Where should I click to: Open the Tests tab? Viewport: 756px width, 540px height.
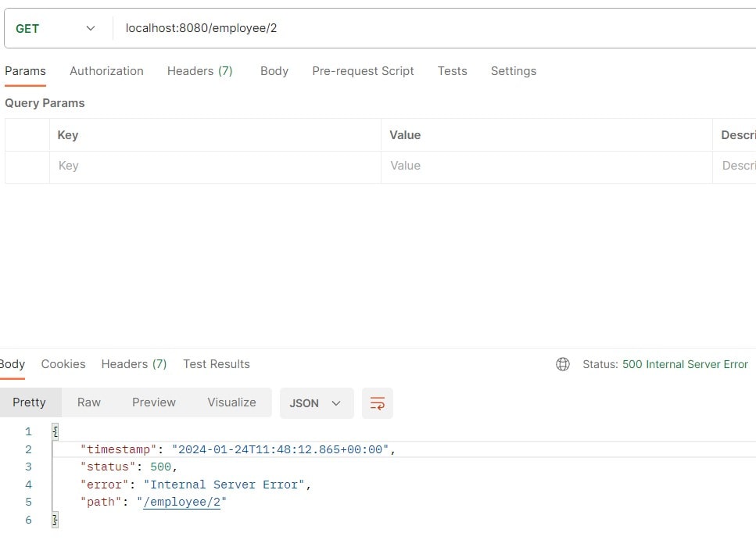pyautogui.click(x=452, y=71)
